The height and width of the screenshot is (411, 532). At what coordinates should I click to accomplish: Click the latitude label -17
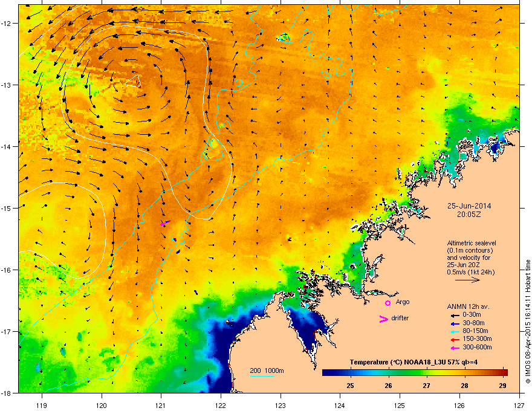click(6, 331)
